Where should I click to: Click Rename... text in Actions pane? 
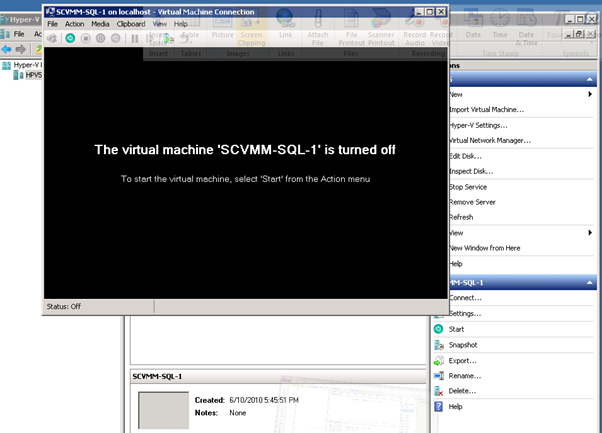coord(465,375)
